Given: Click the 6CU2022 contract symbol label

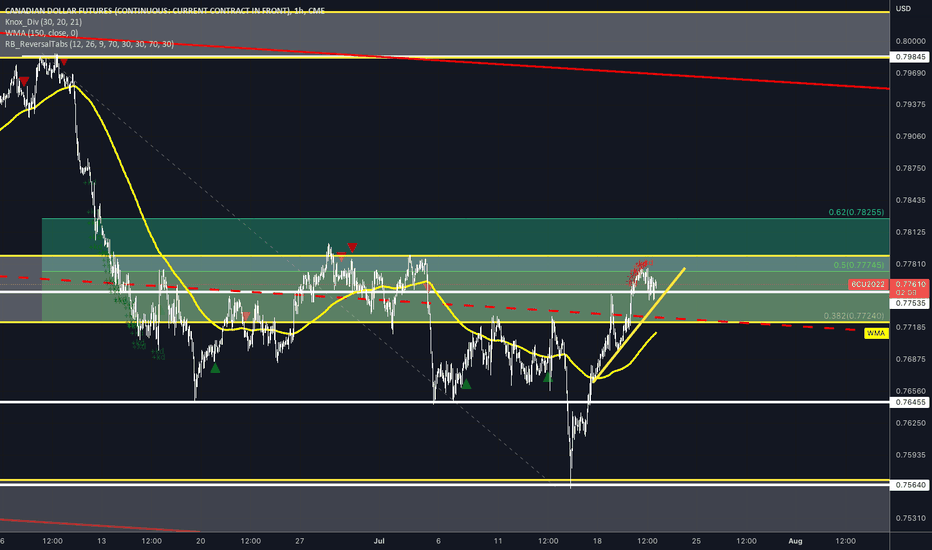Looking at the screenshot, I should (868, 285).
